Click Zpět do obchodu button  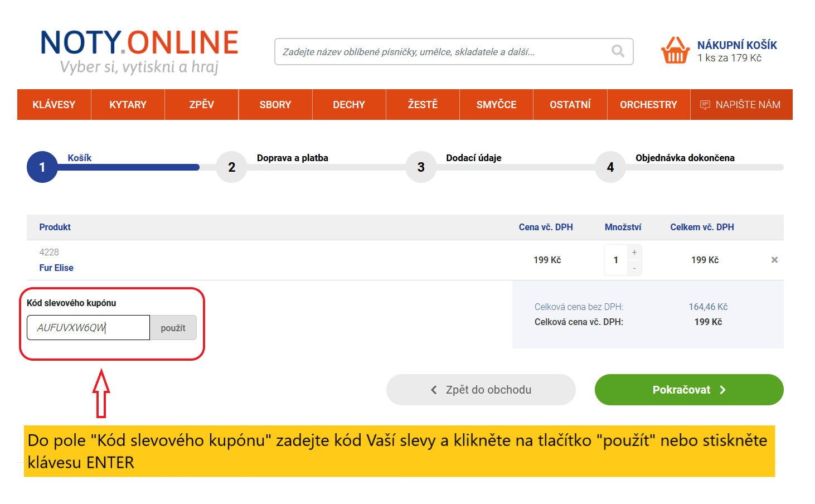[481, 390]
